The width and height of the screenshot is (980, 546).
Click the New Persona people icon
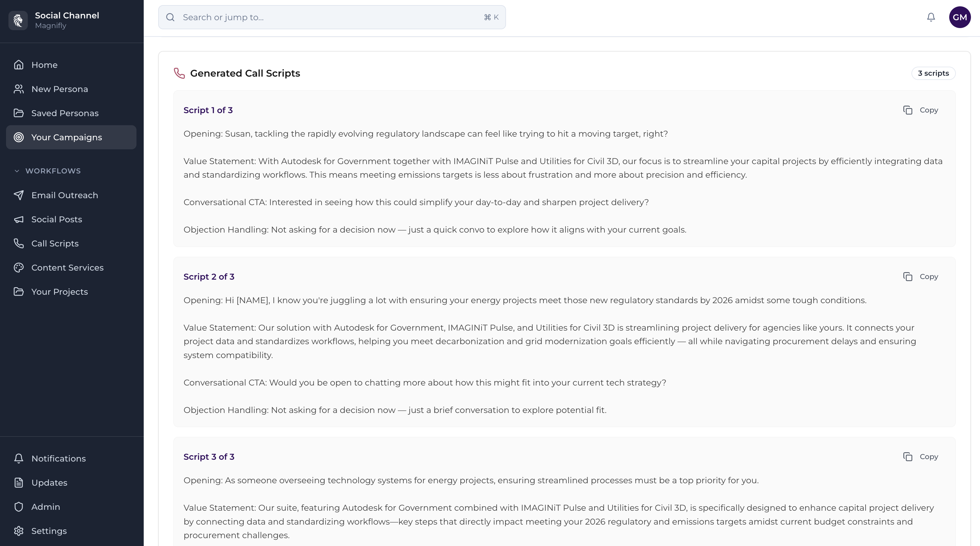19,89
